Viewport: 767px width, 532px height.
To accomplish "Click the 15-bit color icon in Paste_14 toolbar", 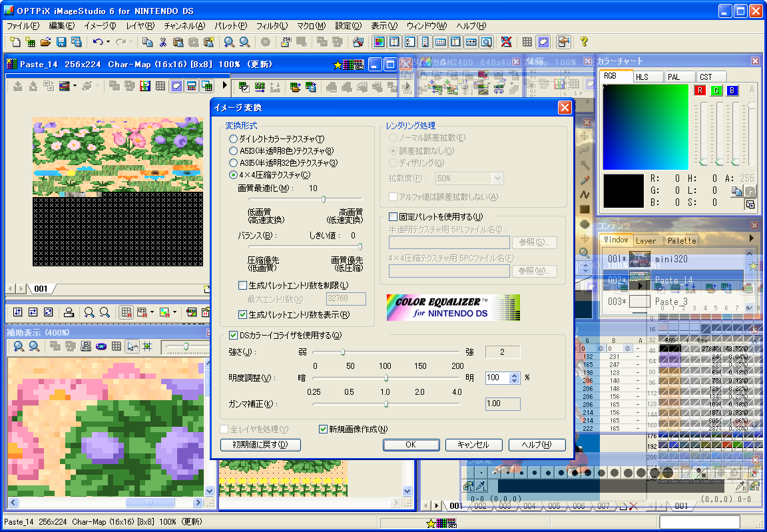I will pos(144,87).
